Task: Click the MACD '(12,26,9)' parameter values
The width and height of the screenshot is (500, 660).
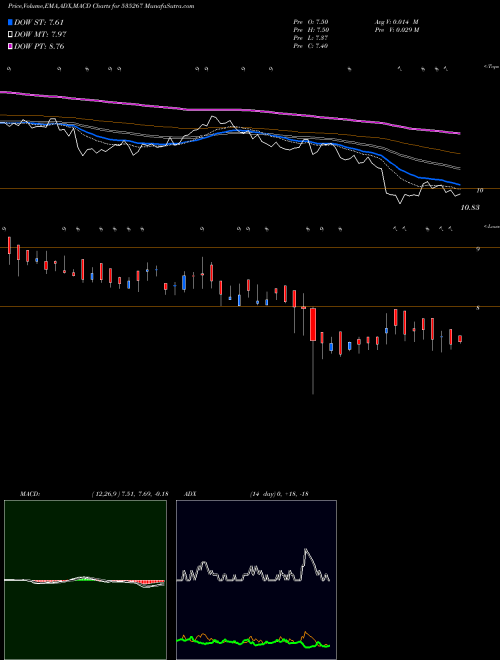Action: (130, 494)
